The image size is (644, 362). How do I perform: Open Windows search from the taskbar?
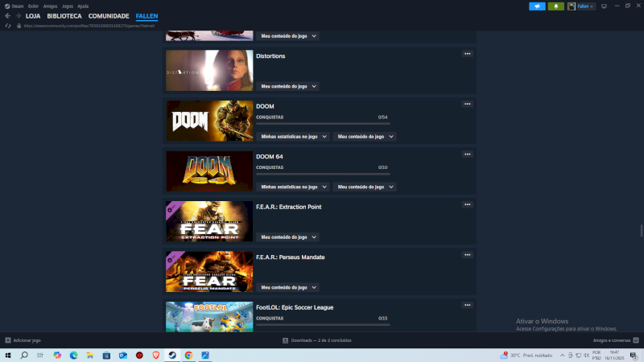tap(24, 356)
